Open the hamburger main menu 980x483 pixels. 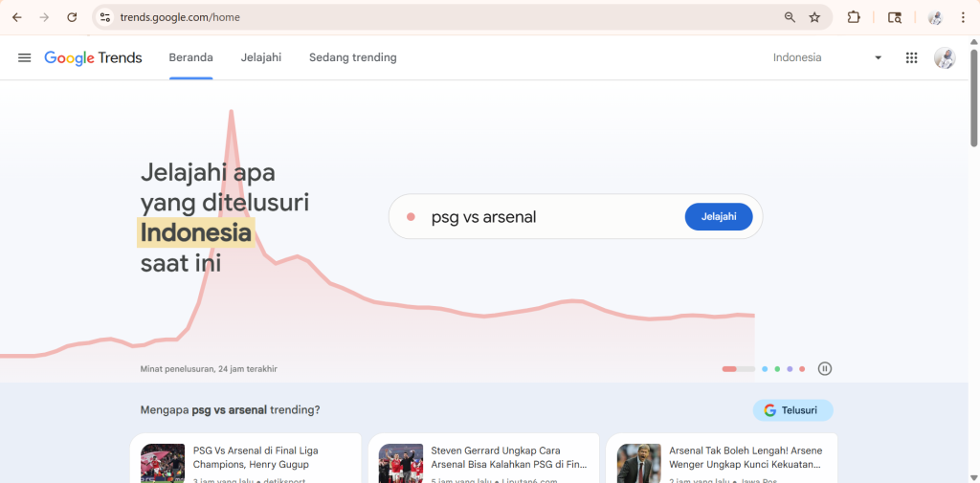(24, 57)
